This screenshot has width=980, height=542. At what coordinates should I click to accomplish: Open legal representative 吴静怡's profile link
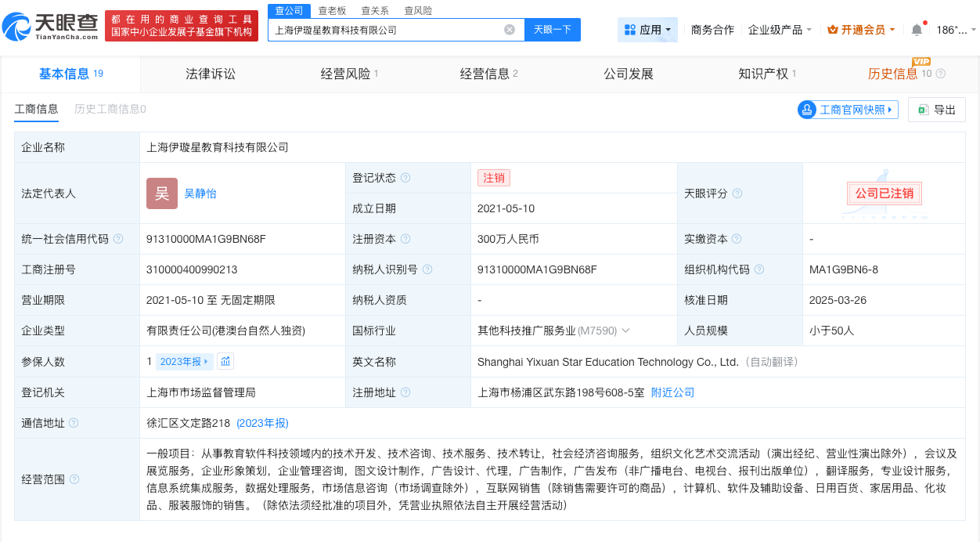[x=201, y=193]
